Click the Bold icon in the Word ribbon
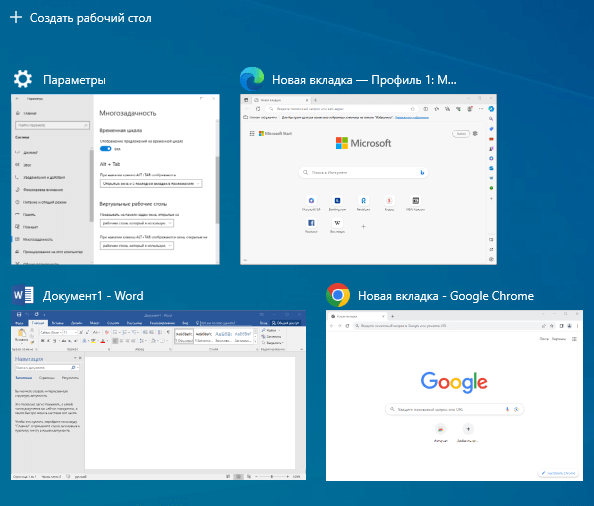Viewport: 594px width, 506px height. pos(42,341)
